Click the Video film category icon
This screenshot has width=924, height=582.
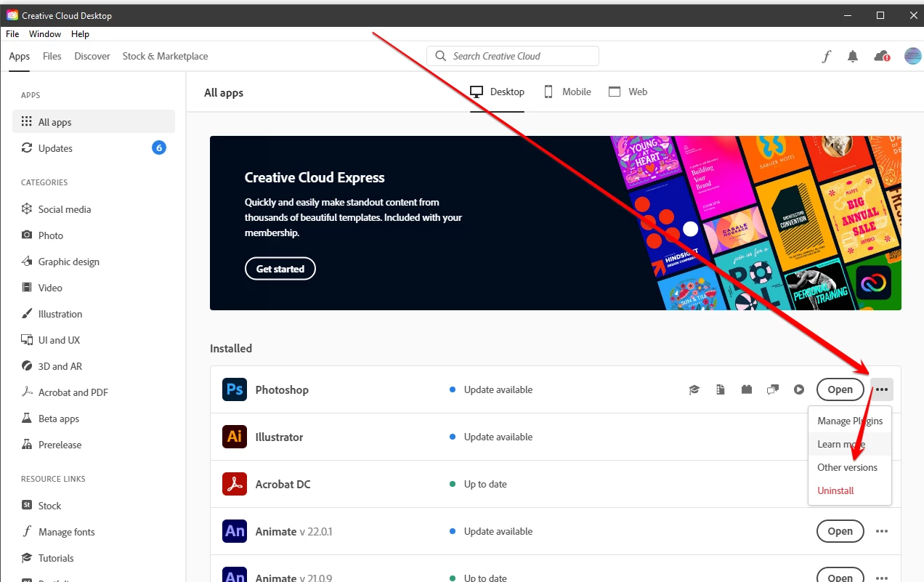27,288
